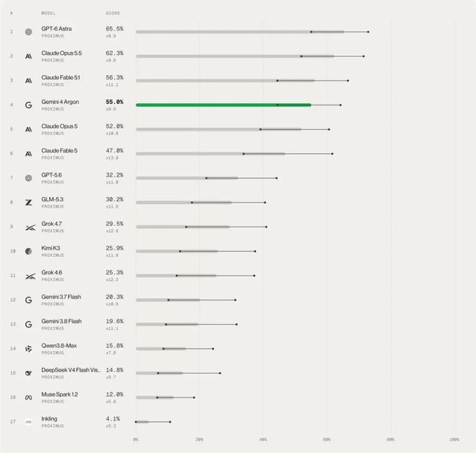
Task: Open the Claude Fable 5.1 model name
Action: point(61,77)
